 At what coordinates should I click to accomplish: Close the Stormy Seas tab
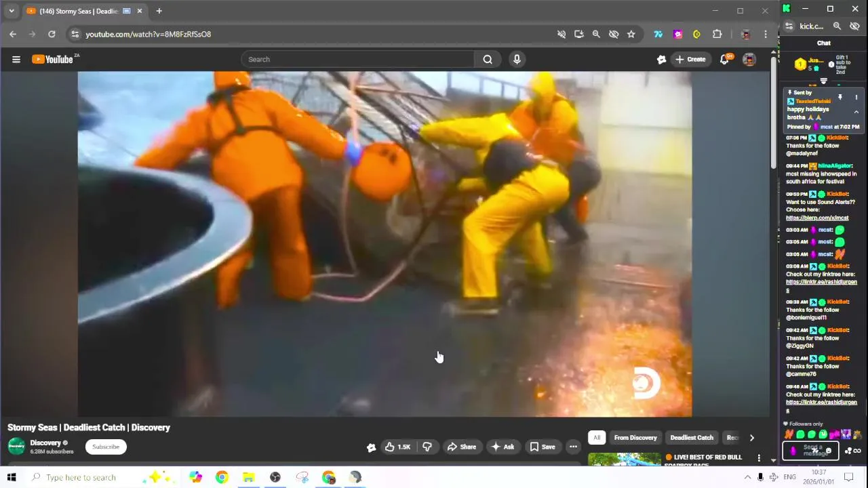coord(140,11)
